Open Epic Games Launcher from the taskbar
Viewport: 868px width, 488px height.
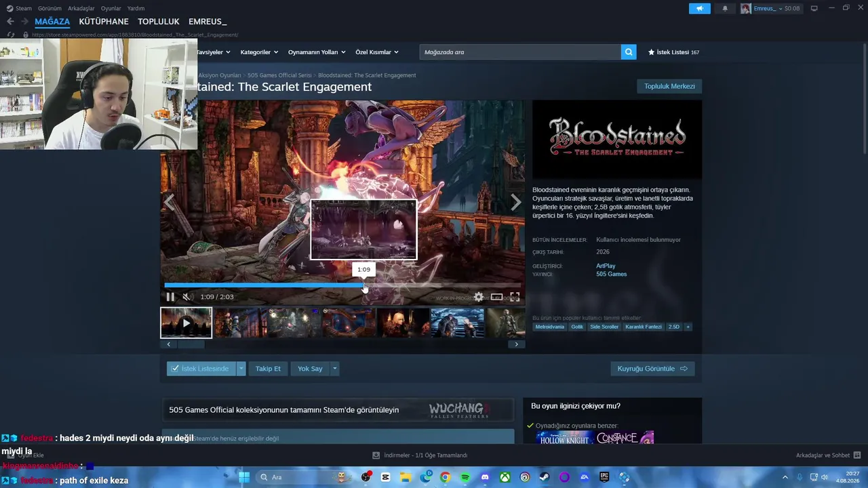604,477
